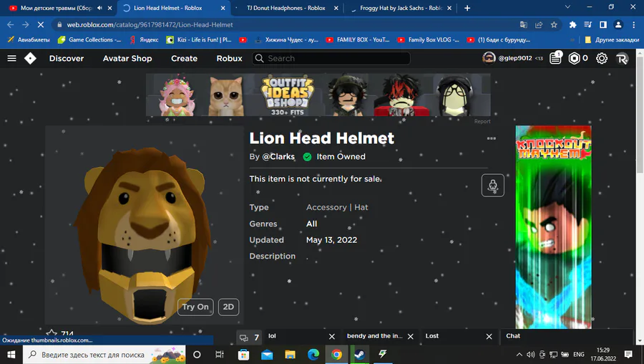This screenshot has width=644, height=364.
Task: Click the Try On button
Action: click(195, 307)
